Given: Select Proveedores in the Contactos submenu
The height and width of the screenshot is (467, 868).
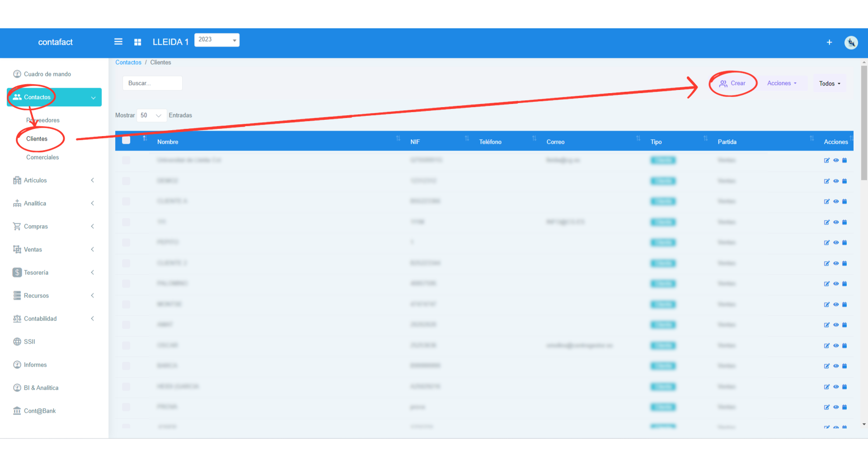Looking at the screenshot, I should [43, 120].
